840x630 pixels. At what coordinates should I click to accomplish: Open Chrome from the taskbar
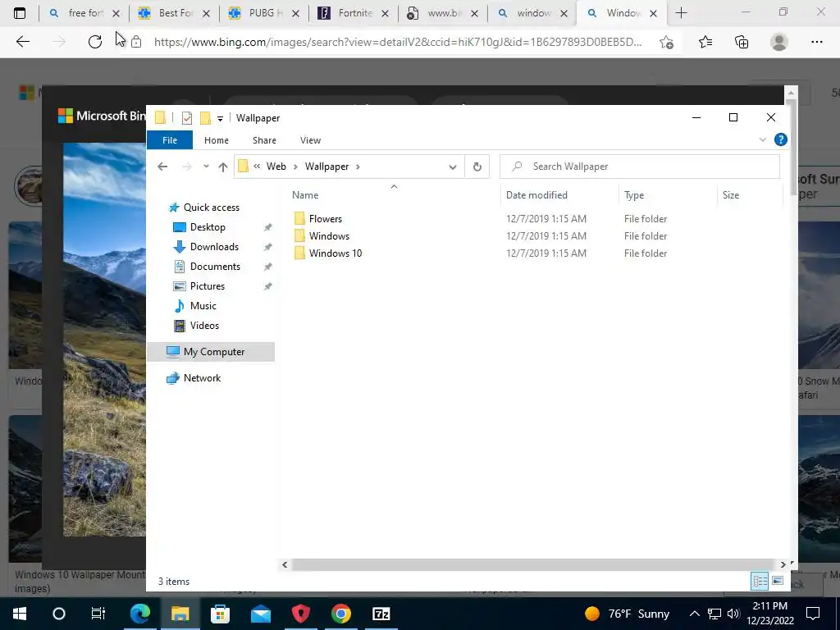[x=340, y=614]
